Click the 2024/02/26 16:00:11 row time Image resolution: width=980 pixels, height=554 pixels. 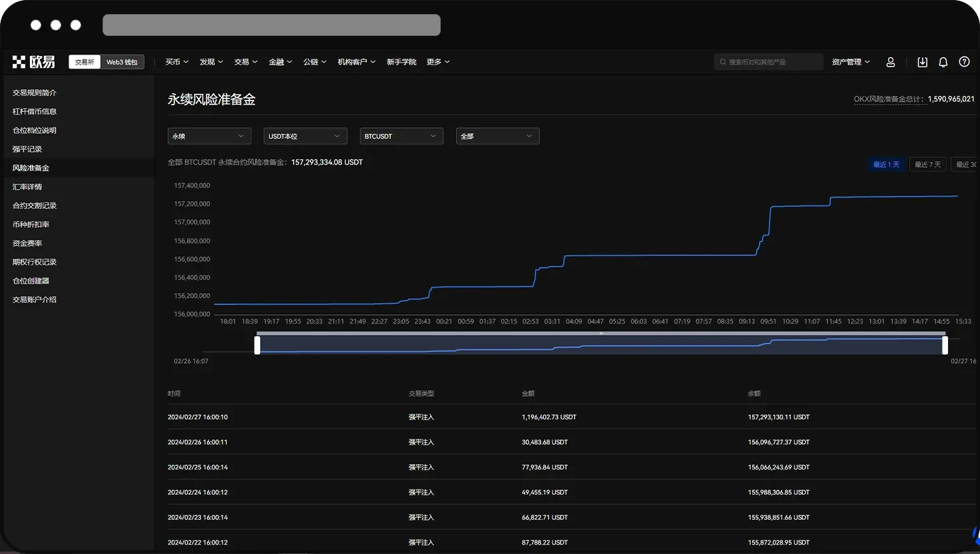pyautogui.click(x=198, y=442)
